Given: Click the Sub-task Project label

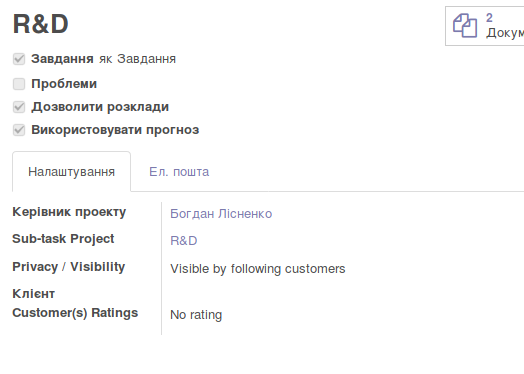Looking at the screenshot, I should tap(63, 239).
